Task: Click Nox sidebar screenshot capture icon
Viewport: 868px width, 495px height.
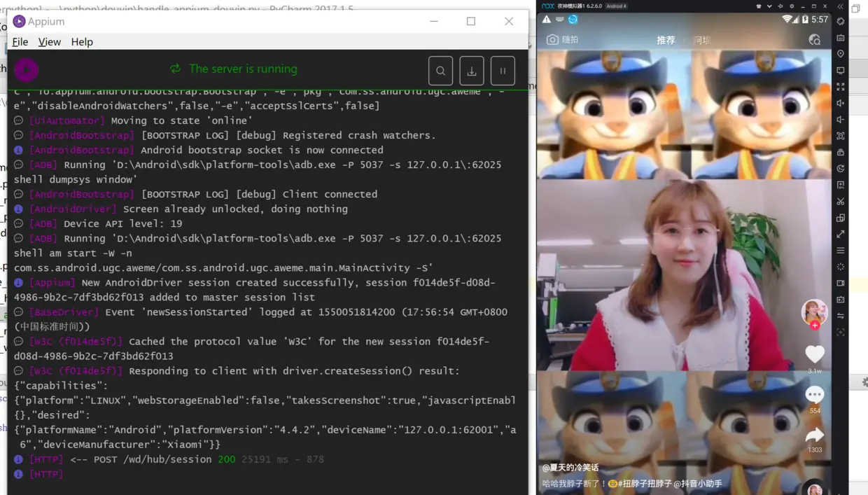Action: [841, 136]
